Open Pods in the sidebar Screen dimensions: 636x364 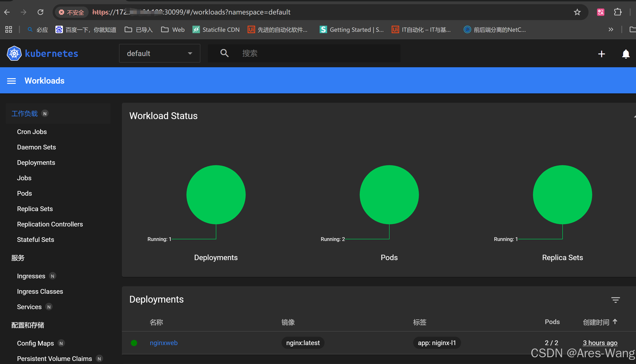pos(24,193)
